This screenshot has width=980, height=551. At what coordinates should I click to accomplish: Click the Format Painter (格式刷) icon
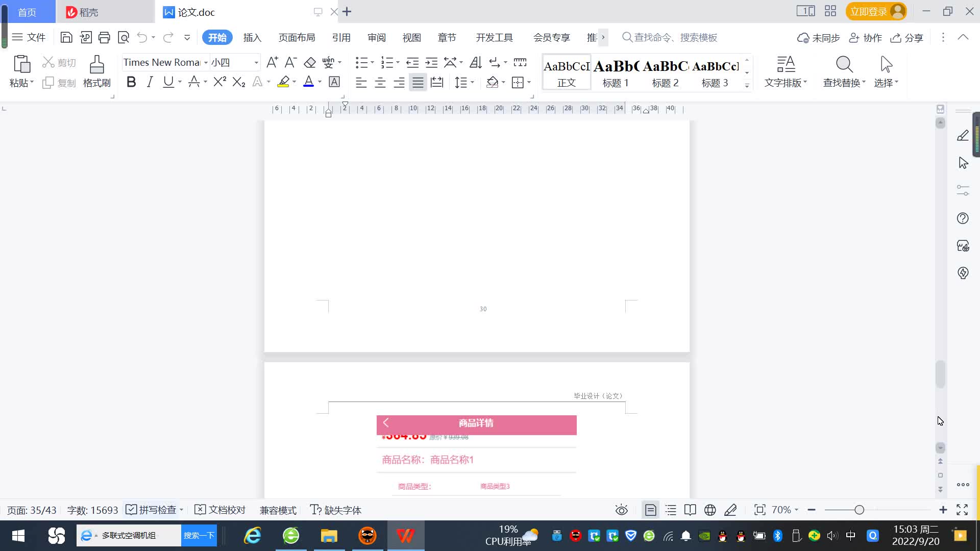[x=96, y=65]
